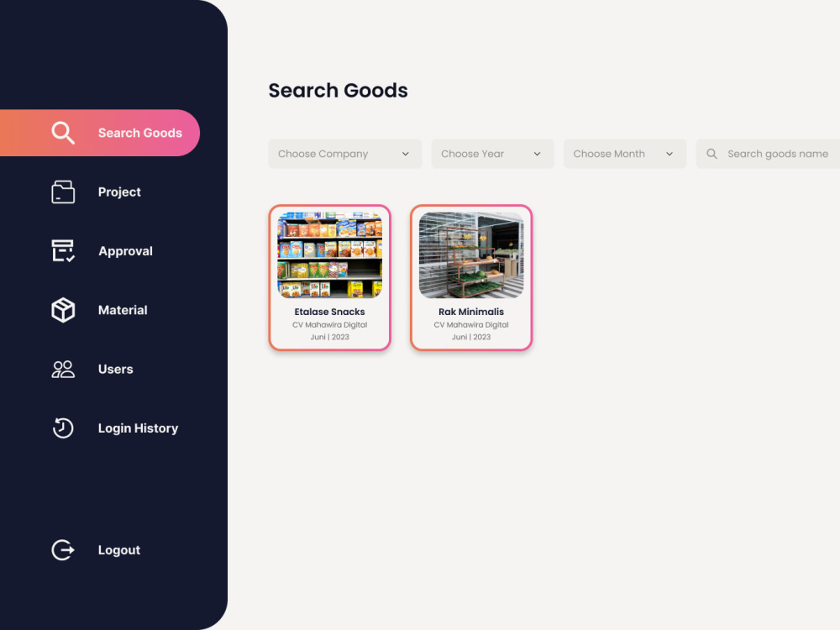
Task: Open the Search Goods menu item
Action: tap(100, 133)
